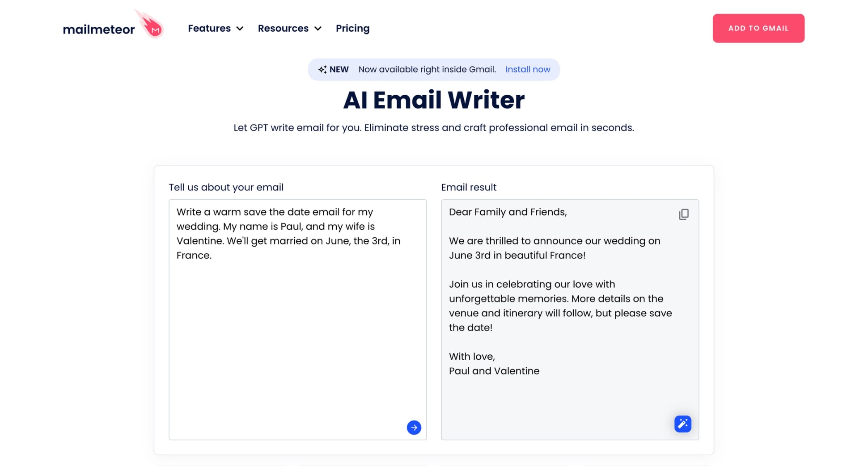Screen dimensions: 868x466
Task: Click the Features dropdown chevron
Action: pyautogui.click(x=241, y=29)
